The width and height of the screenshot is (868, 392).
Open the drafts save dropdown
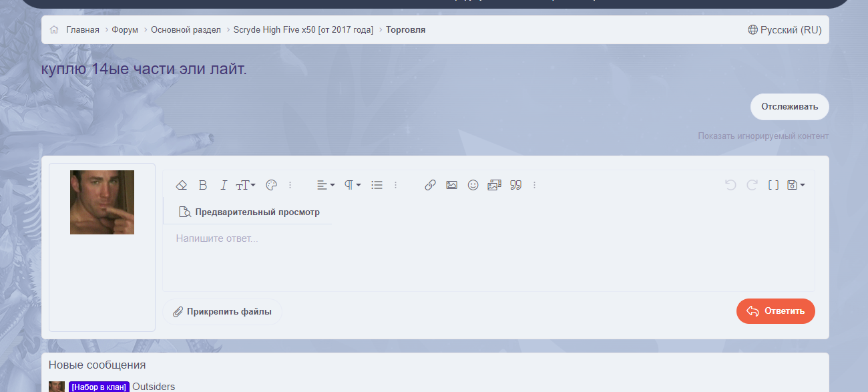click(x=796, y=185)
